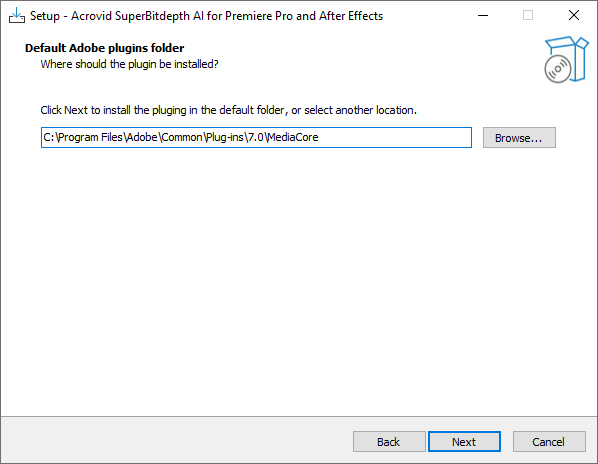Cancel the plugin installation
This screenshot has height=464, width=598.
[549, 442]
